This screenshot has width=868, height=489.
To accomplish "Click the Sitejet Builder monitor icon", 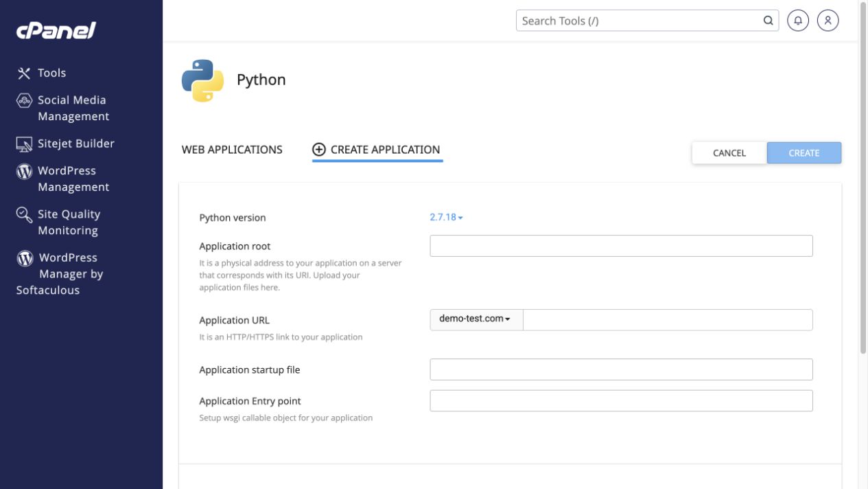I will click(x=24, y=144).
